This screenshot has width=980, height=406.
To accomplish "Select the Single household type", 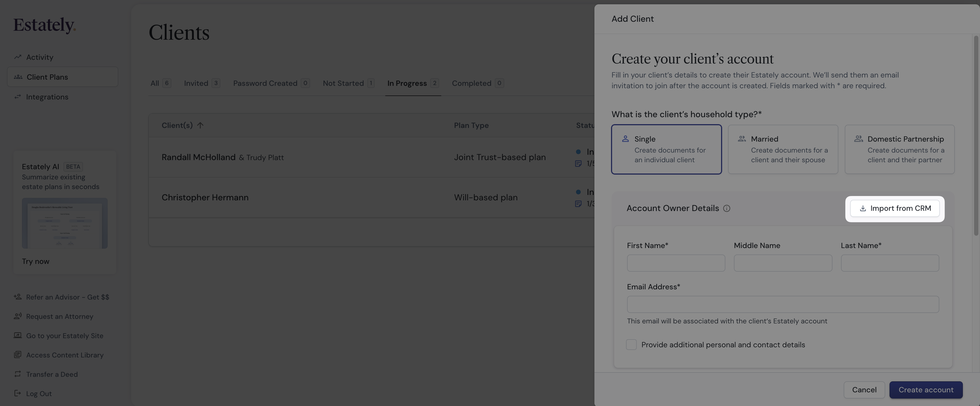I will pos(666,149).
